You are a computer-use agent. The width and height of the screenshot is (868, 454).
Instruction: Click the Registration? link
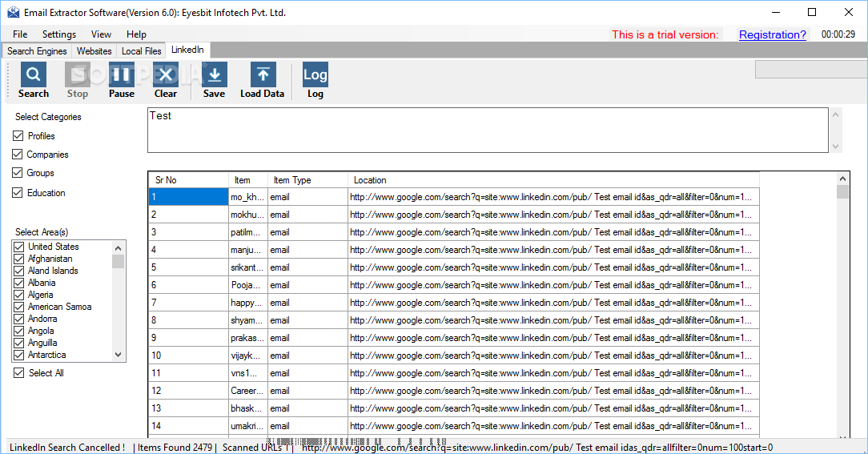pos(773,34)
